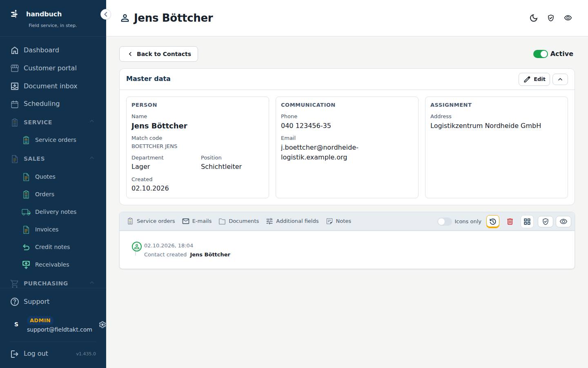This screenshot has width=588, height=368.
Task: Switch to the Additional fields tab
Action: tap(292, 221)
